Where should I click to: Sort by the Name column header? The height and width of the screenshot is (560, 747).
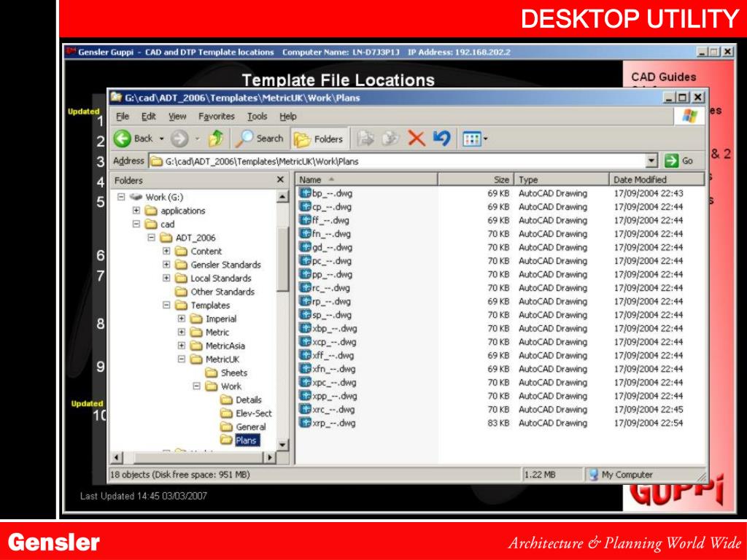(x=366, y=179)
